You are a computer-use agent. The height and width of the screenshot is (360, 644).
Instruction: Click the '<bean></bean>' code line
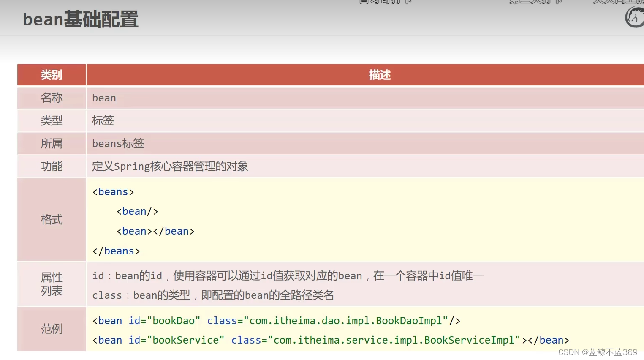pos(155,231)
